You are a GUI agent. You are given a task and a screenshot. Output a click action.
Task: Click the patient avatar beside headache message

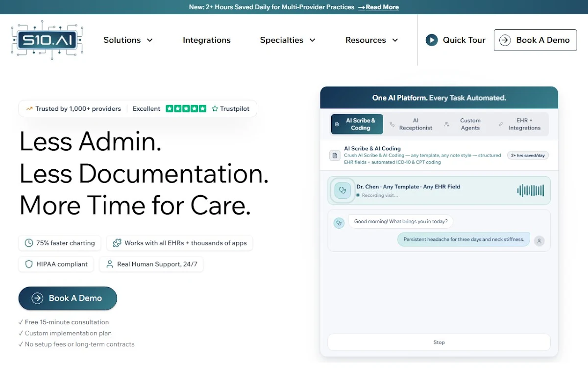point(539,241)
